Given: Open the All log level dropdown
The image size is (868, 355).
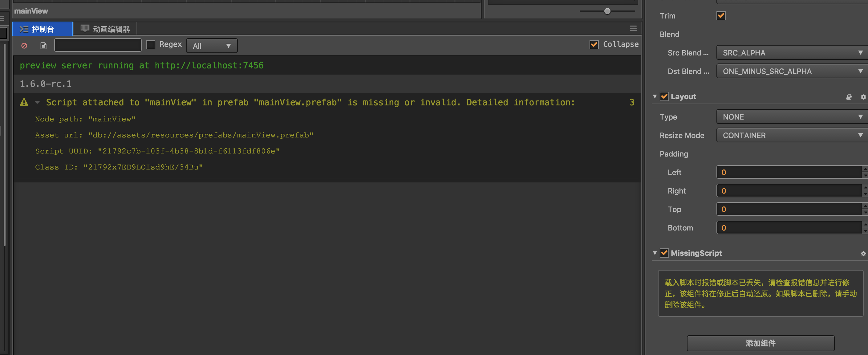Looking at the screenshot, I should [x=212, y=46].
